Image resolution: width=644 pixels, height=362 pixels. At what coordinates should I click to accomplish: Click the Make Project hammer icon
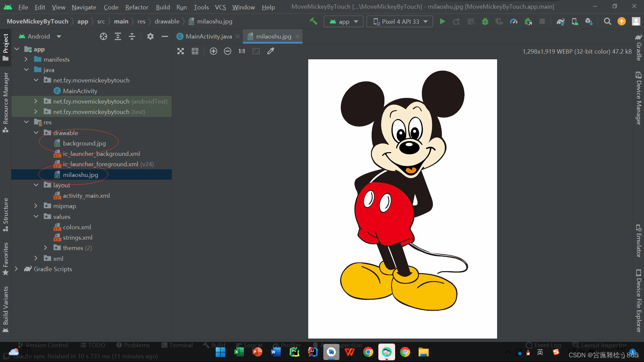[x=313, y=21]
